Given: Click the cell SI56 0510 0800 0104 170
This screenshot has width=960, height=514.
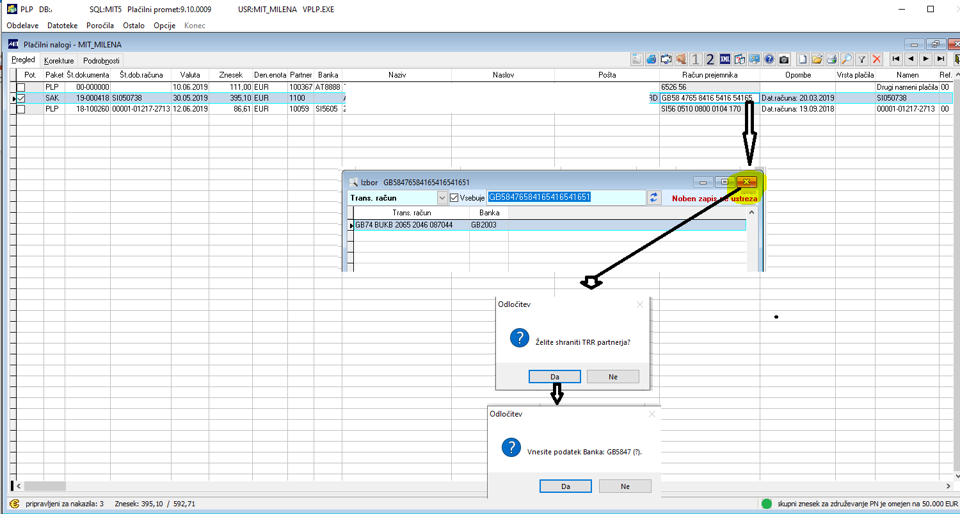Looking at the screenshot, I should tap(710, 108).
